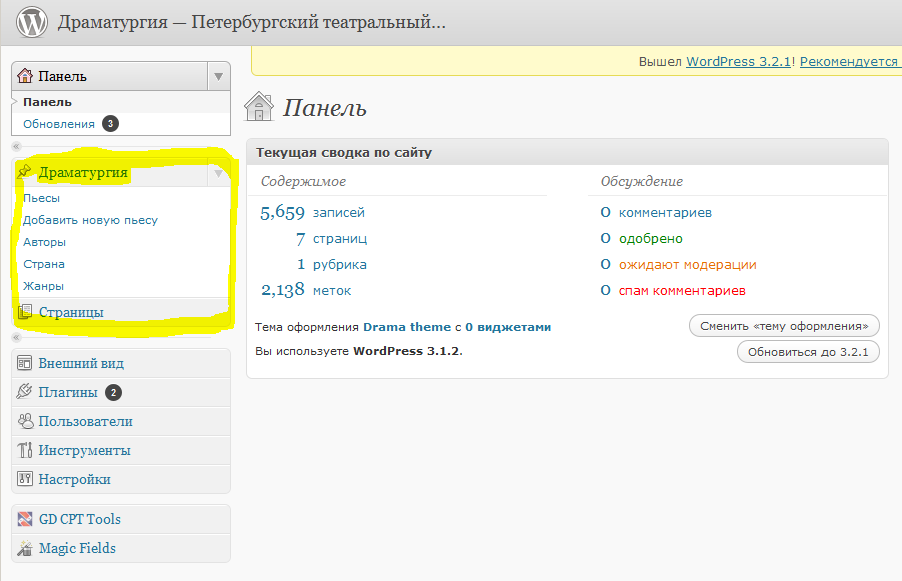The image size is (902, 581).
Task: Click the Панель home icon in sidebar
Action: tap(26, 76)
